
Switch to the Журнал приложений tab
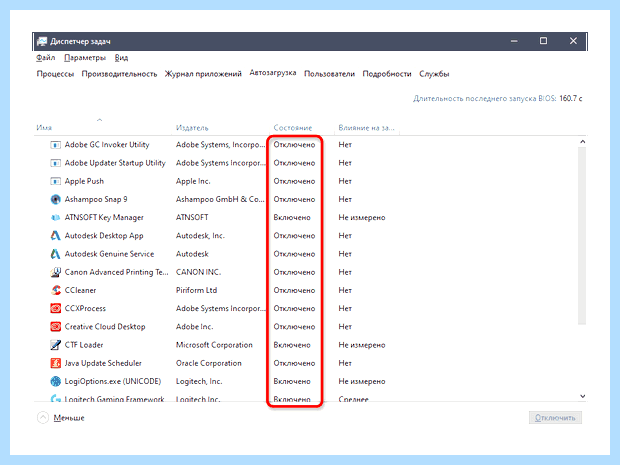[x=203, y=74]
